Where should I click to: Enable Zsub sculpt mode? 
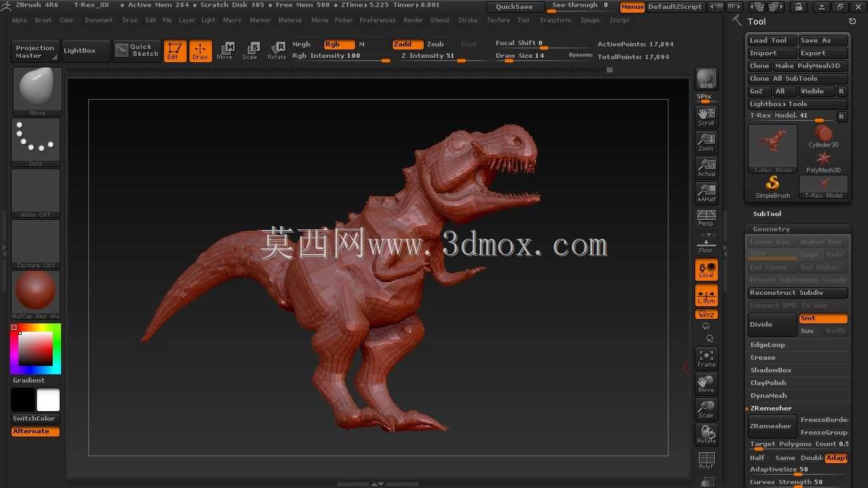point(436,44)
